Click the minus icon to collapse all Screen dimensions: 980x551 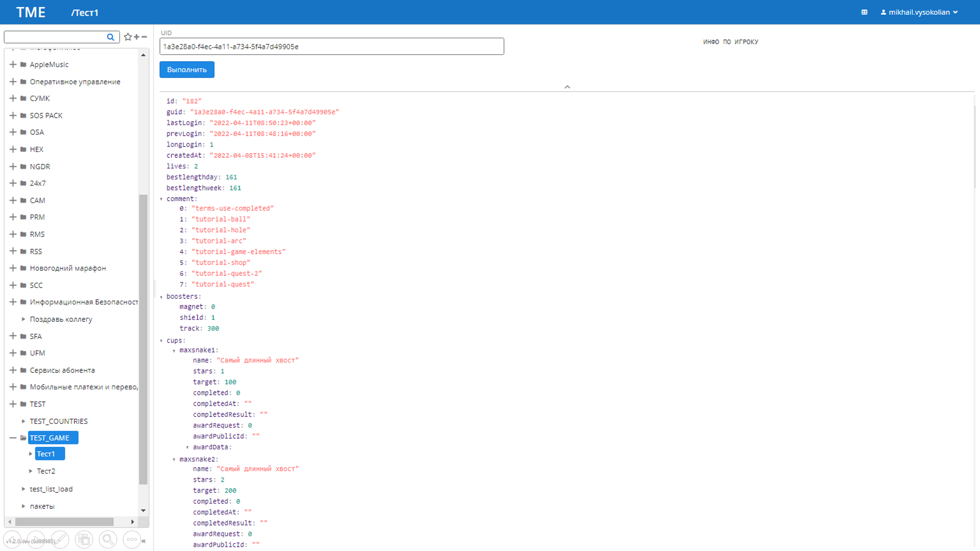tap(145, 37)
